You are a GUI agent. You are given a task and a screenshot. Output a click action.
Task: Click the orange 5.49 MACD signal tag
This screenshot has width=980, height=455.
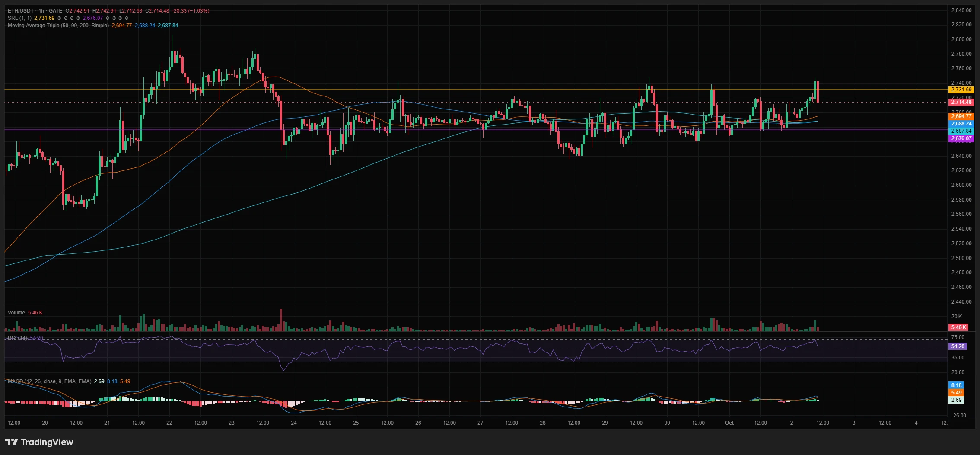pos(957,393)
